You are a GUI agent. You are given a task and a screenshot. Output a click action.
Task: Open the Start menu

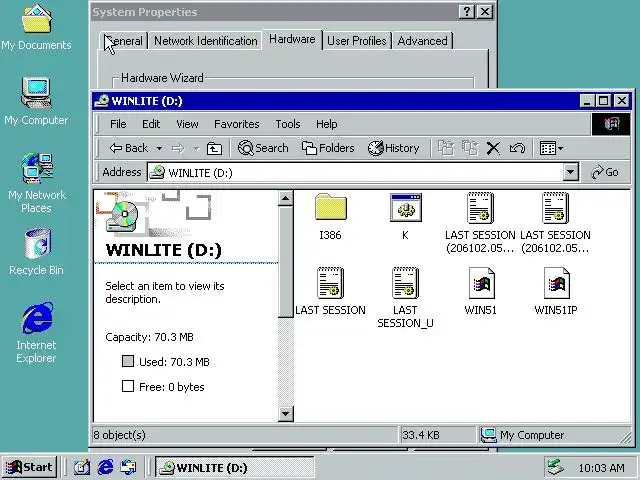click(29, 467)
